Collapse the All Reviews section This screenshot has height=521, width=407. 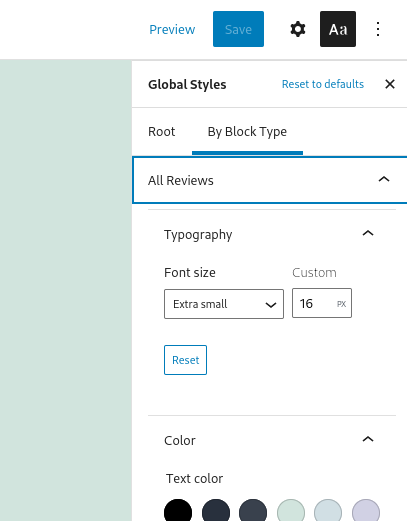[270, 180]
